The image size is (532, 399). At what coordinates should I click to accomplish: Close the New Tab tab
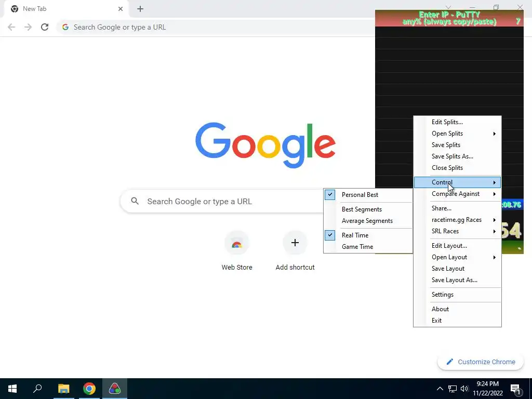(121, 9)
